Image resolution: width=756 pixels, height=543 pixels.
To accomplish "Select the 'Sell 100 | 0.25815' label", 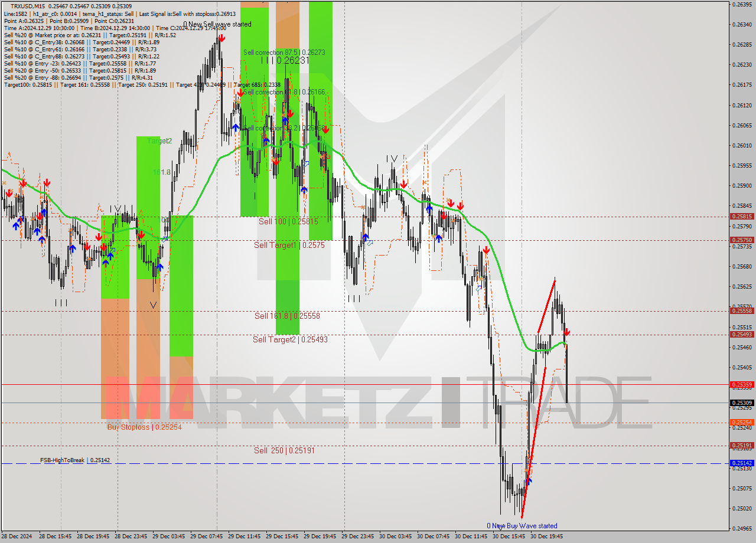I will [288, 221].
